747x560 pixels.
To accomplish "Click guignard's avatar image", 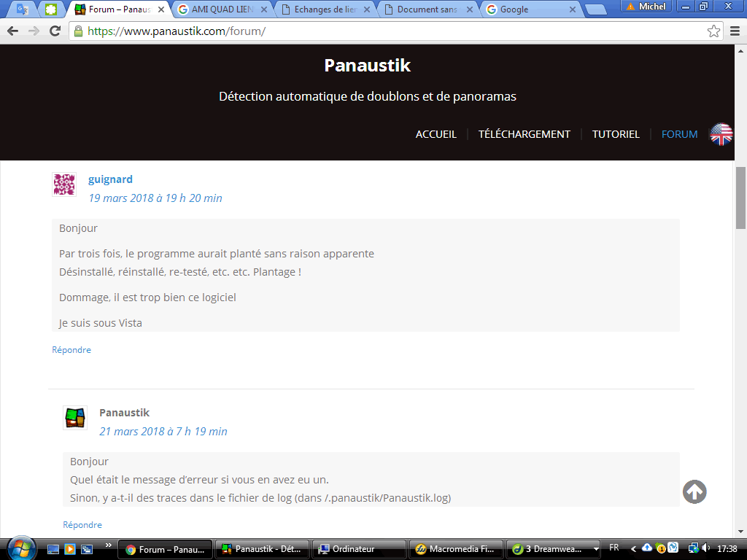I will [x=64, y=184].
